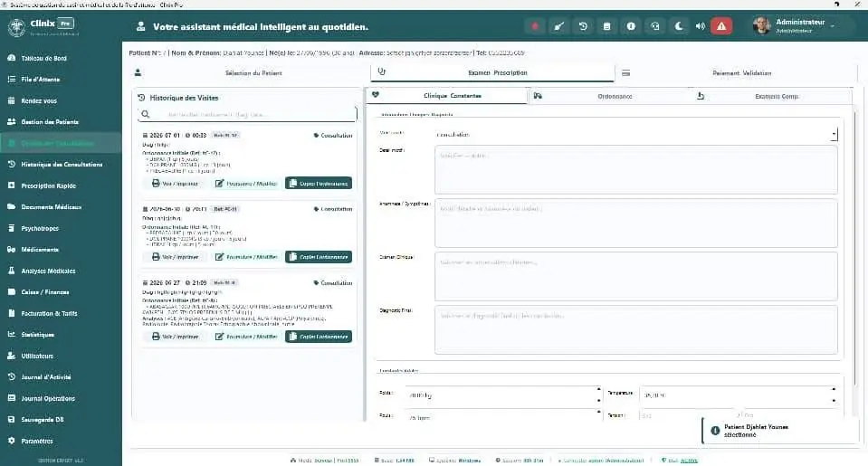The image size is (868, 466).
Task: Click Copier l'ordonnance for the 00:33 visit
Action: tap(319, 183)
